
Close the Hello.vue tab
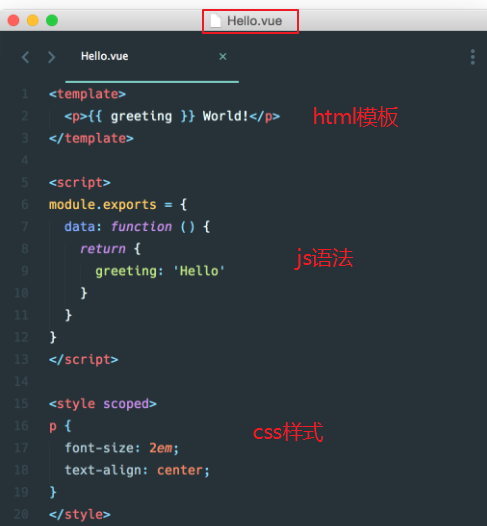(x=223, y=57)
